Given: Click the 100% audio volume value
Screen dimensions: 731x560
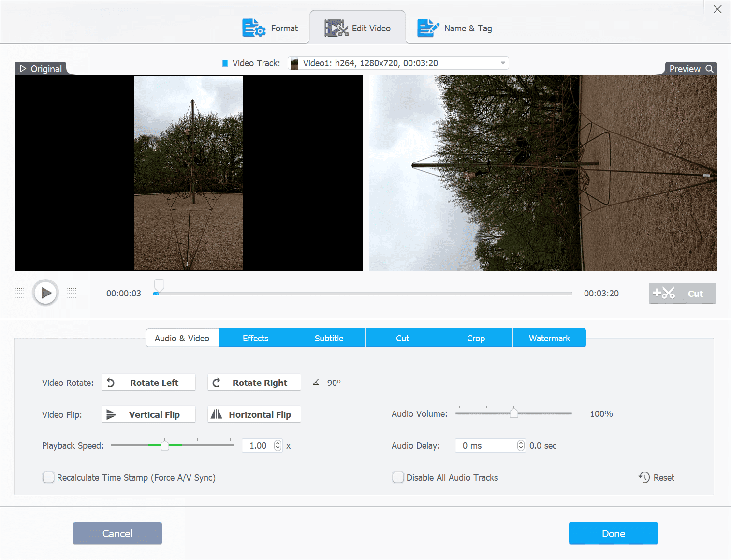Looking at the screenshot, I should coord(601,414).
